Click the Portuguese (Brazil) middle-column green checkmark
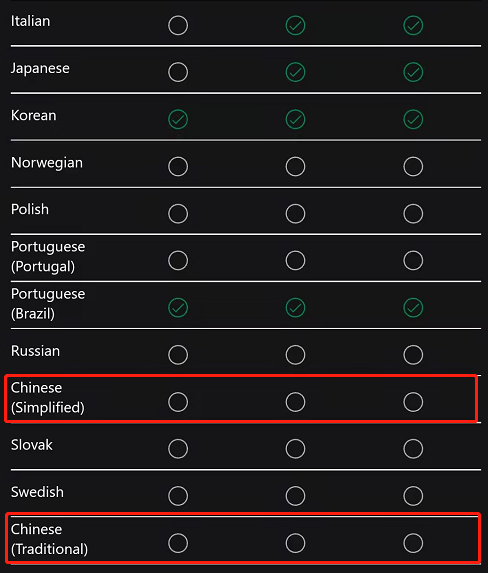This screenshot has height=573, width=488. coord(295,308)
